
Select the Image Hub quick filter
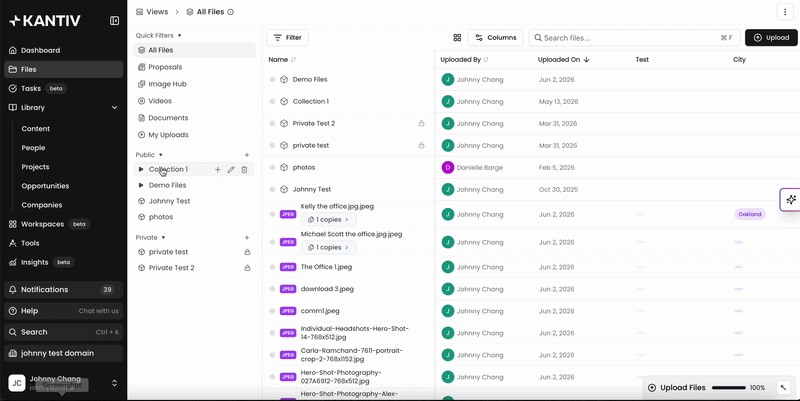[167, 84]
